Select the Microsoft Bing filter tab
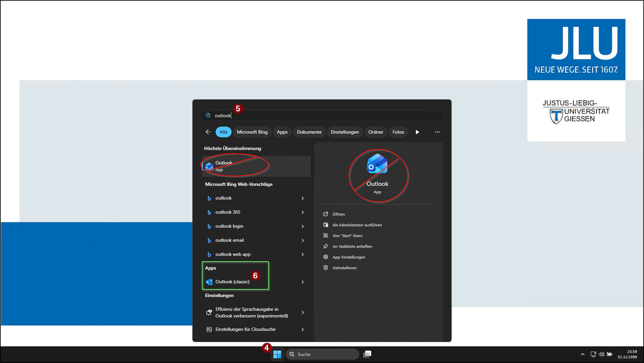Image resolution: width=644 pixels, height=363 pixels. pos(252,132)
